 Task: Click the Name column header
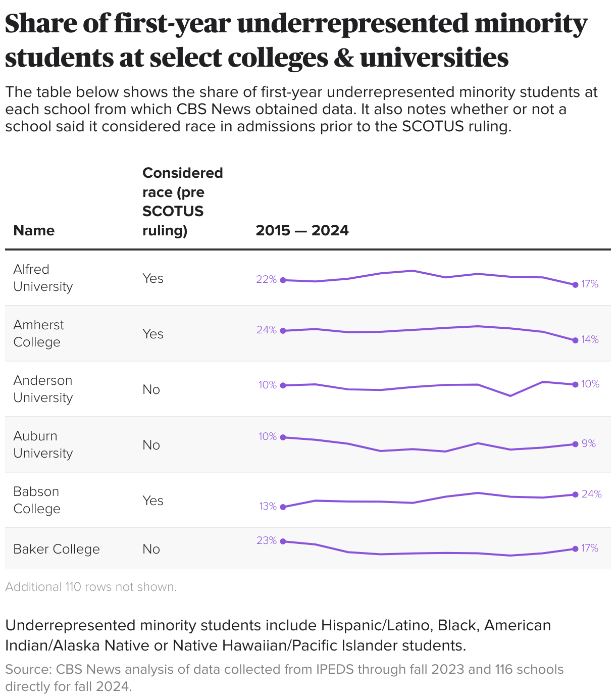coord(34,230)
